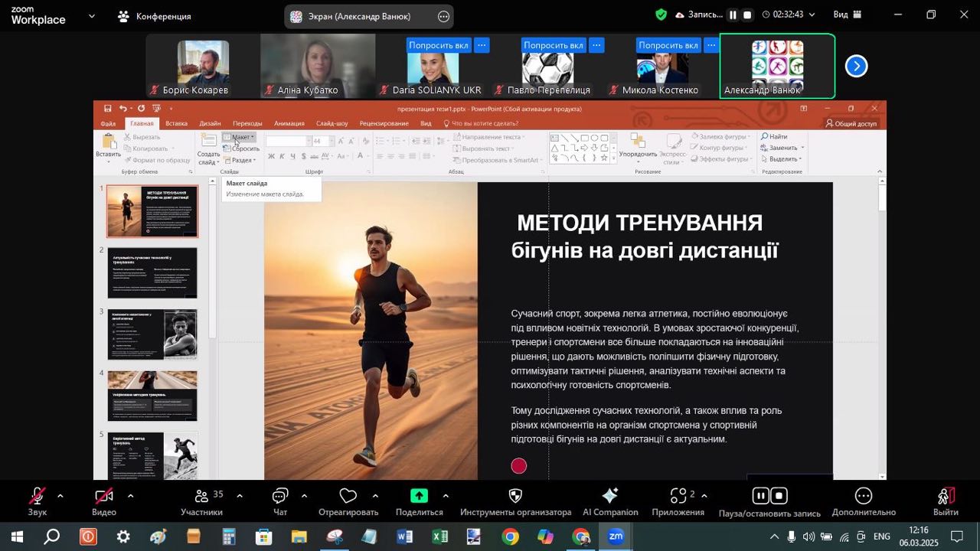Click the green Поделиться share button
The image size is (980, 551).
coord(419,496)
